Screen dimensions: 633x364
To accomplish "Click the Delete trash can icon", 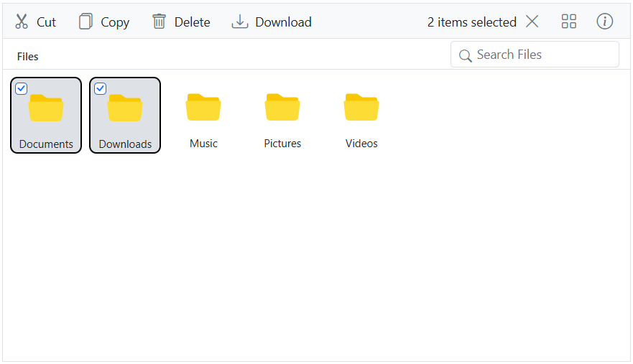I will (159, 22).
